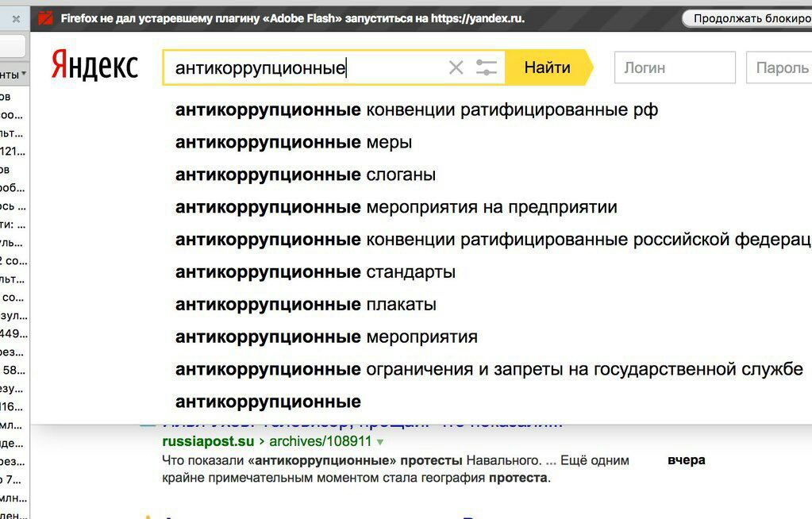Open the archives/108911 path link
This screenshot has width=812, height=519.
[x=321, y=441]
